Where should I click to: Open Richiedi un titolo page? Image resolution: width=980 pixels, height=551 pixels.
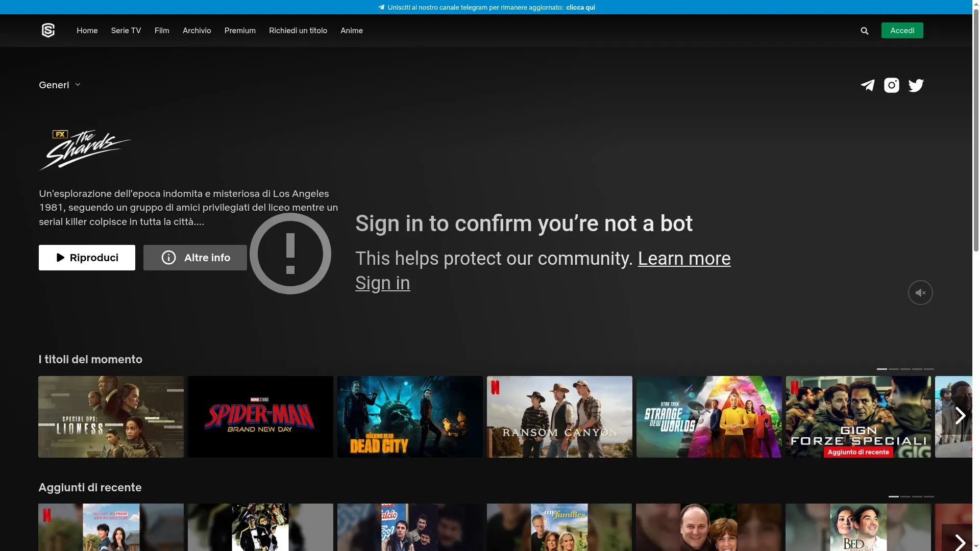tap(298, 31)
